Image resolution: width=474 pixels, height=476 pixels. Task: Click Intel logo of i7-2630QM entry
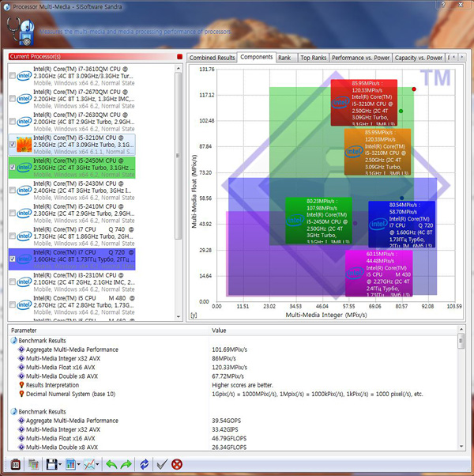(24, 122)
